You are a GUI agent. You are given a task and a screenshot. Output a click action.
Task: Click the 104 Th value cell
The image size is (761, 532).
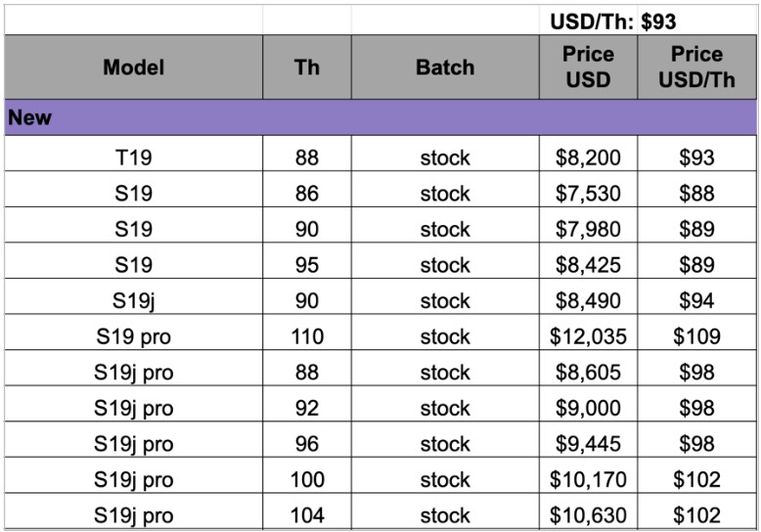tap(306, 514)
